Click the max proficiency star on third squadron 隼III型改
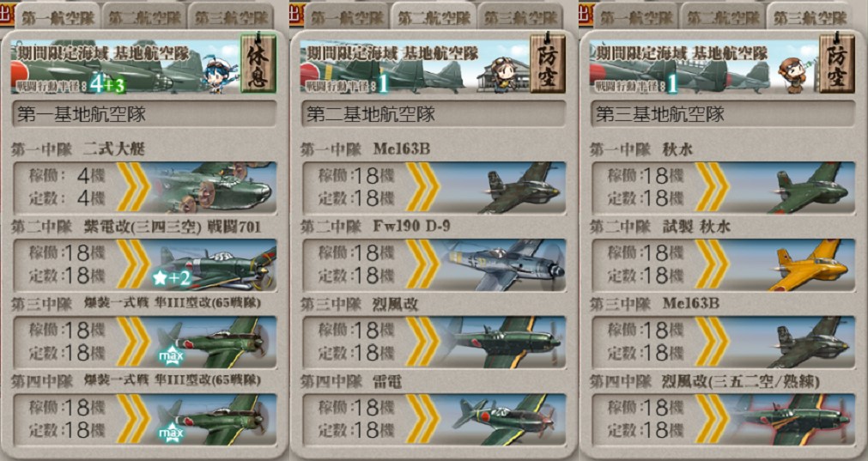 pyautogui.click(x=171, y=356)
